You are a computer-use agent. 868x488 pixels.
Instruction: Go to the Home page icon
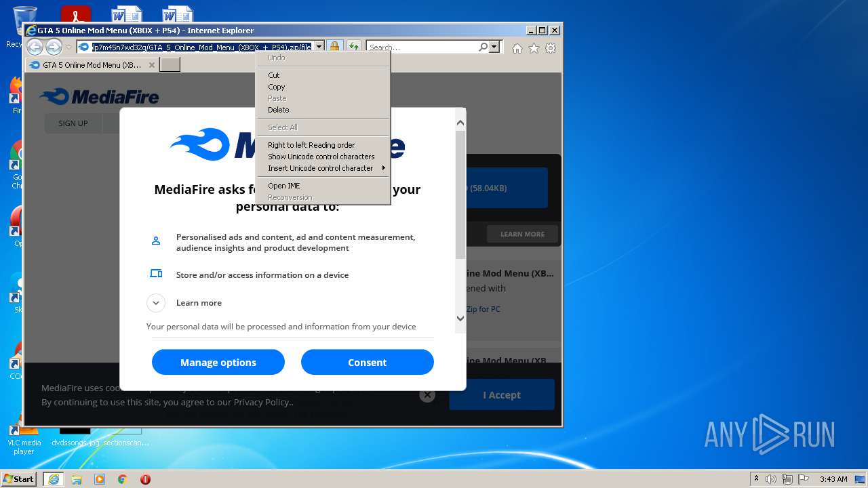517,48
